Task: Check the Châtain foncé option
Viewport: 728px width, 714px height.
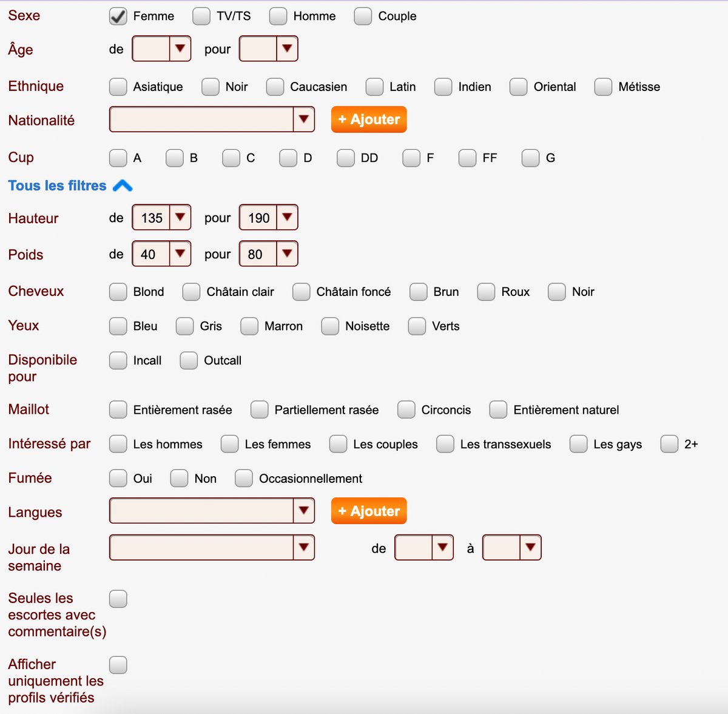Action: 302,292
